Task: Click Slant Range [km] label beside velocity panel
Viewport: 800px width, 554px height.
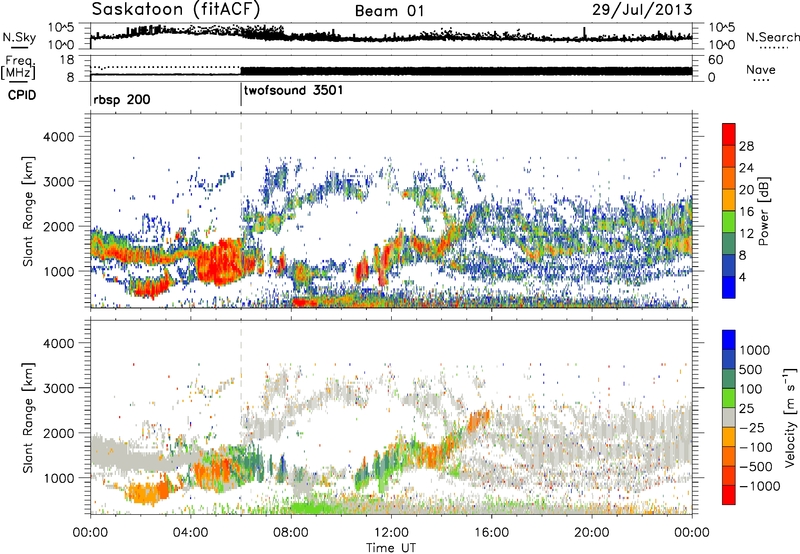Action: 28,418
